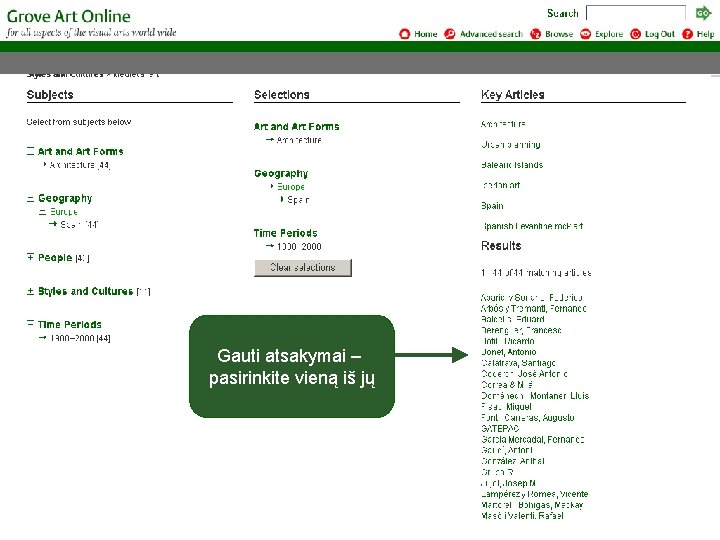Open the Help link
The image size is (720, 540).
pyautogui.click(x=705, y=34)
